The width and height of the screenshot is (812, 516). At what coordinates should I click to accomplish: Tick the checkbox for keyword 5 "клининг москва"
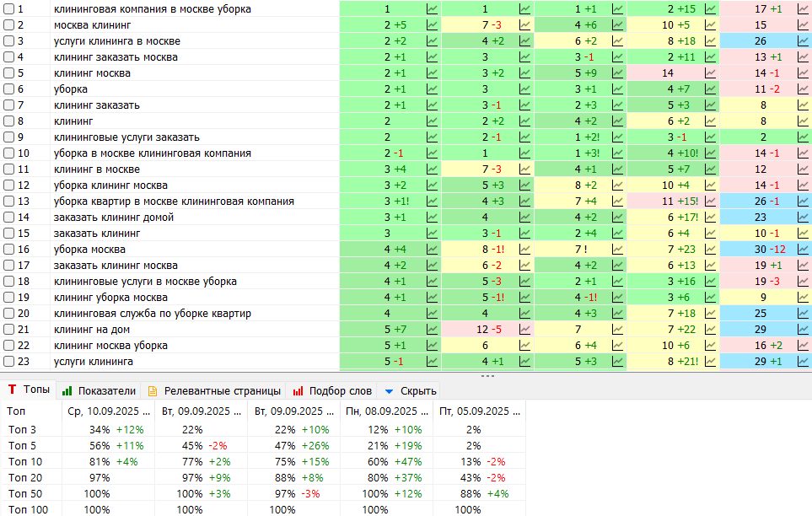coord(9,73)
